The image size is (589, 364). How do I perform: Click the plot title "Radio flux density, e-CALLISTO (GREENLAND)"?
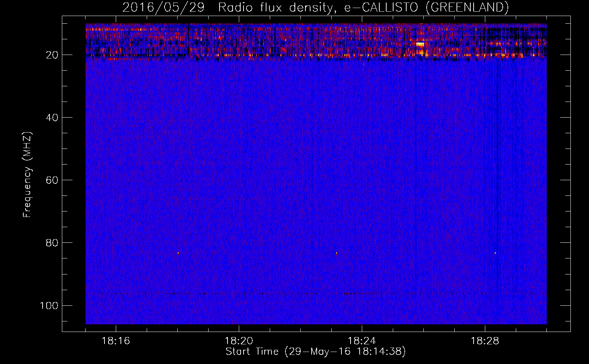[x=363, y=7]
